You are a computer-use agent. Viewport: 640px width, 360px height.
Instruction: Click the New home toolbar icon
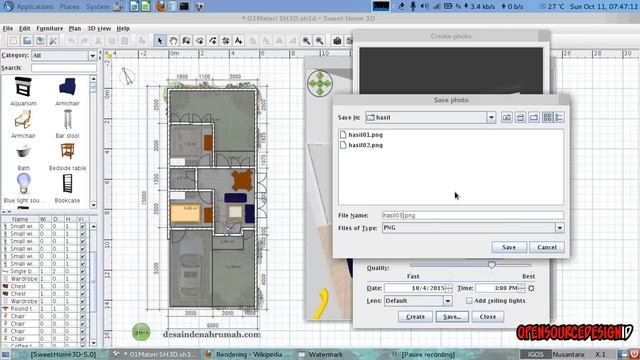click(14, 41)
